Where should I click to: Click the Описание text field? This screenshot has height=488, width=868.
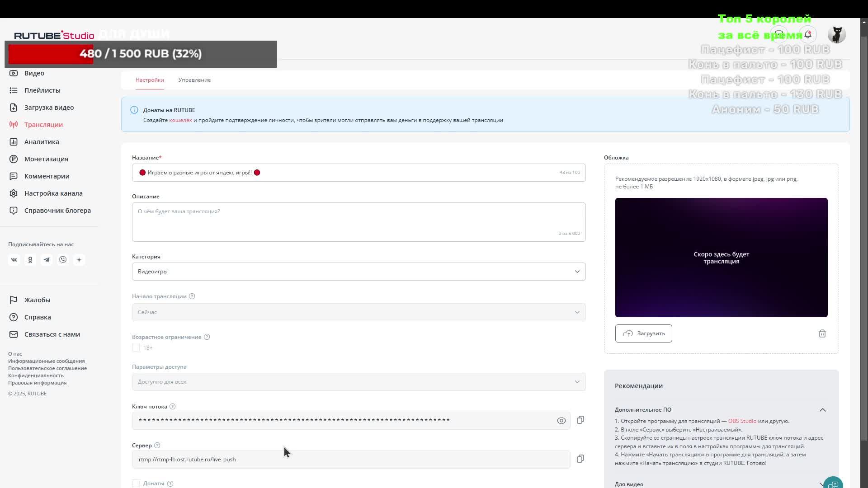pyautogui.click(x=359, y=221)
